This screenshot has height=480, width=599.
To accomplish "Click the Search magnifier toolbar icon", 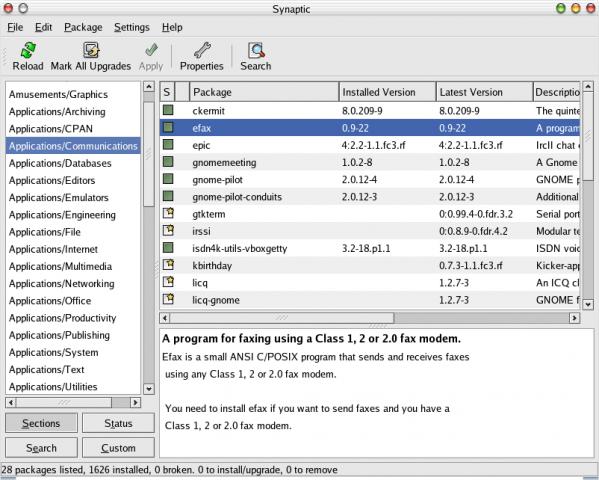I will [256, 50].
